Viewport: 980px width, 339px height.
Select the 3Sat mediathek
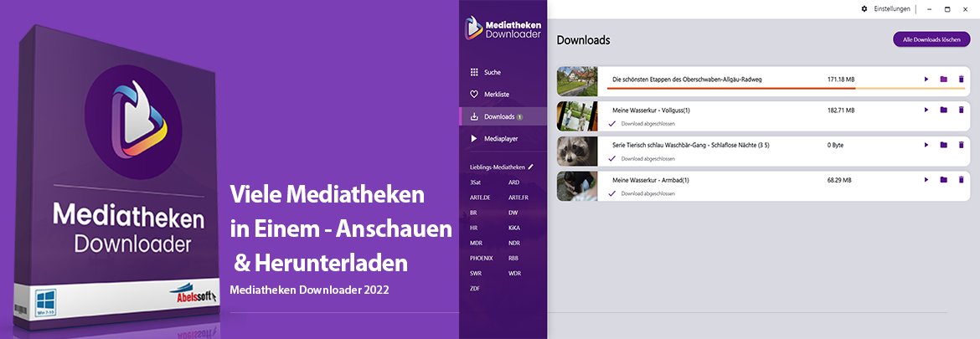coord(476,182)
